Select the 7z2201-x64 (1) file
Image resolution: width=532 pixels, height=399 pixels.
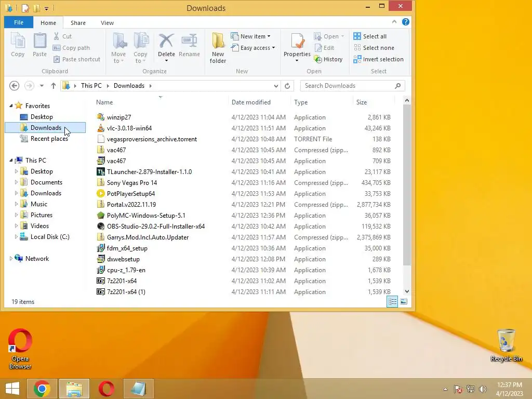click(x=126, y=292)
